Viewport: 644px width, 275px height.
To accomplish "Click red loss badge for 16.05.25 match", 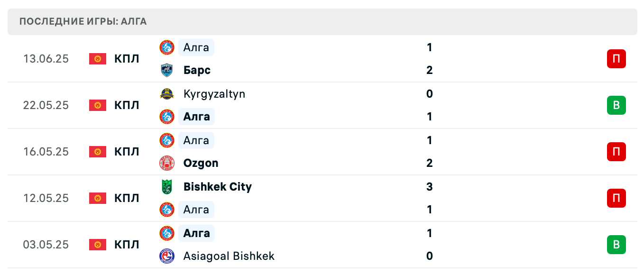I will 616,152.
